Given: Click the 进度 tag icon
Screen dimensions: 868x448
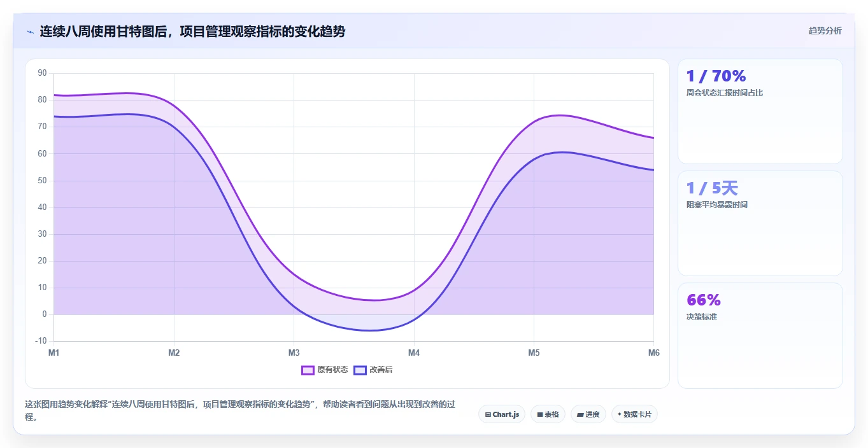Looking at the screenshot, I should pyautogui.click(x=580, y=414).
